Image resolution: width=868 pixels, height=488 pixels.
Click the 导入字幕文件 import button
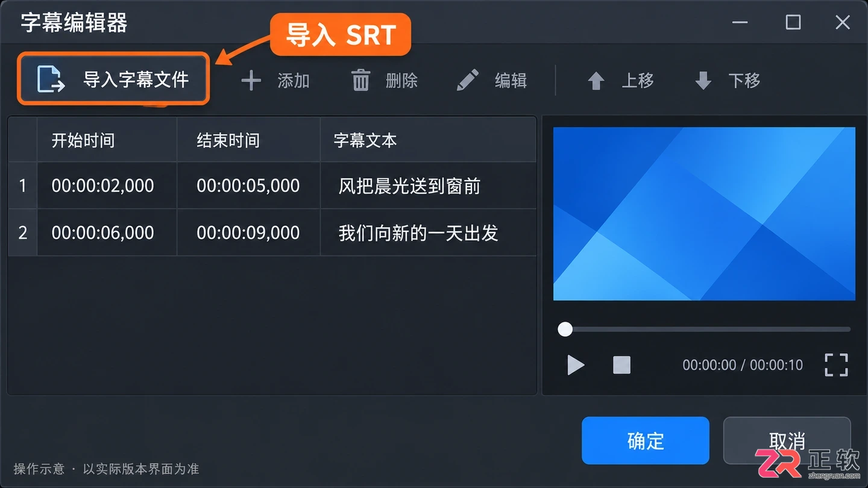tap(113, 79)
